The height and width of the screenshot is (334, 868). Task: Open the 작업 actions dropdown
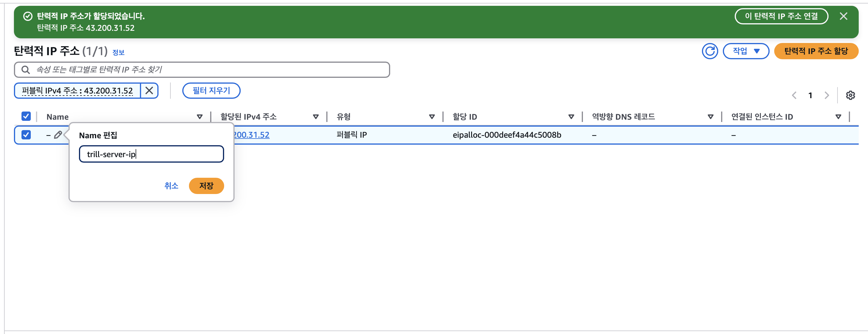point(746,51)
